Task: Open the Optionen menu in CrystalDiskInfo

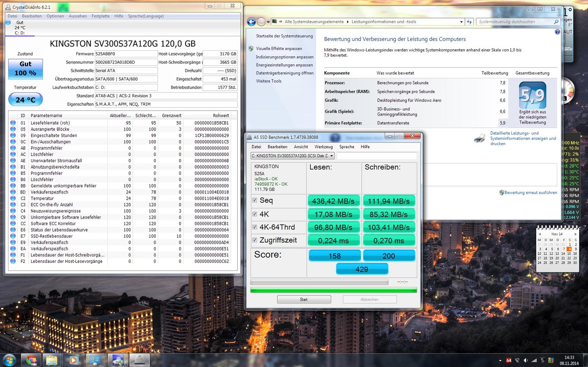Action: click(55, 16)
